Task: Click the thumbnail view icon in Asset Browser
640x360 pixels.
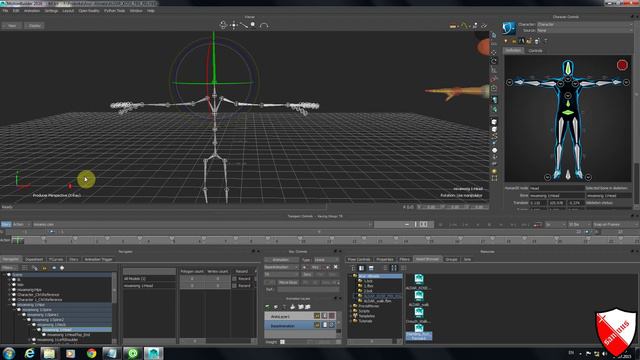Action: point(393,268)
